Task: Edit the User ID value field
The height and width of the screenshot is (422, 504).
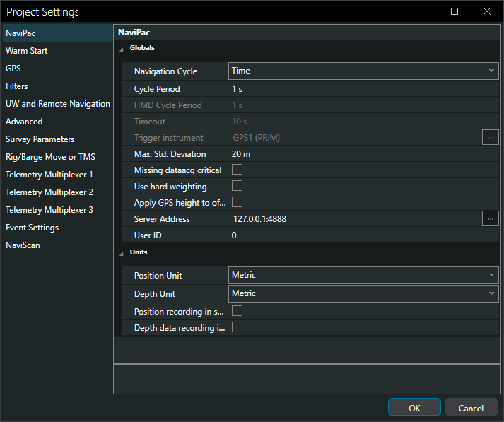Action: pyautogui.click(x=363, y=235)
